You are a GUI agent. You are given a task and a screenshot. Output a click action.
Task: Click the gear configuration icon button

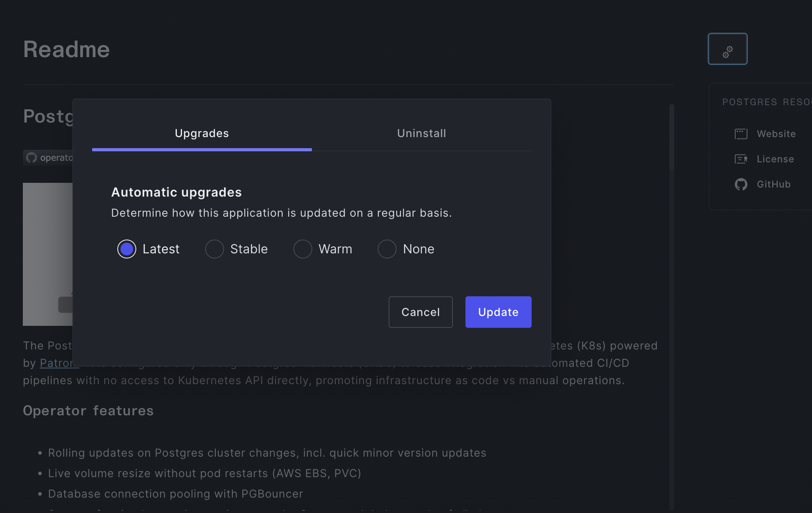click(x=727, y=49)
